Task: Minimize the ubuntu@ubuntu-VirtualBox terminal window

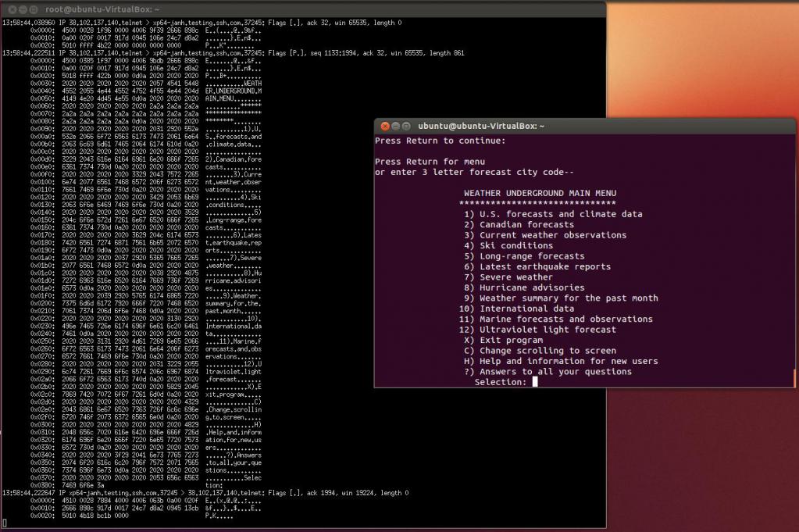Action: [395, 126]
